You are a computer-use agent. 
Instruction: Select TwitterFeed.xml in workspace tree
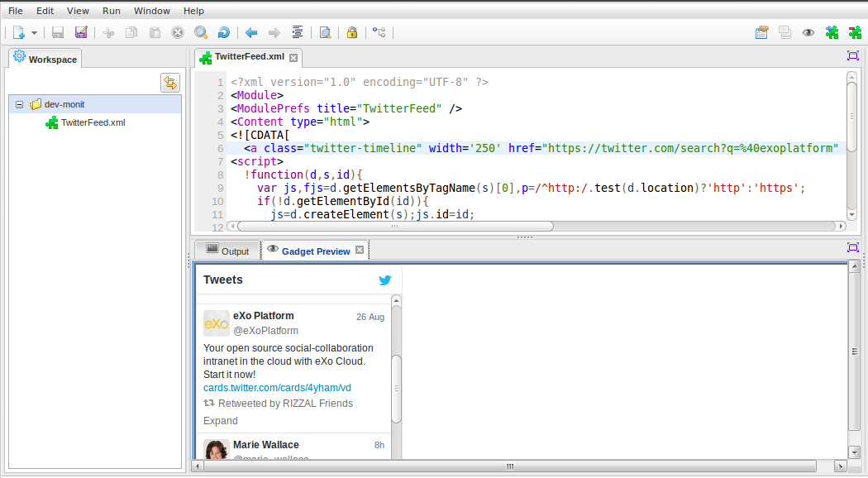93,122
